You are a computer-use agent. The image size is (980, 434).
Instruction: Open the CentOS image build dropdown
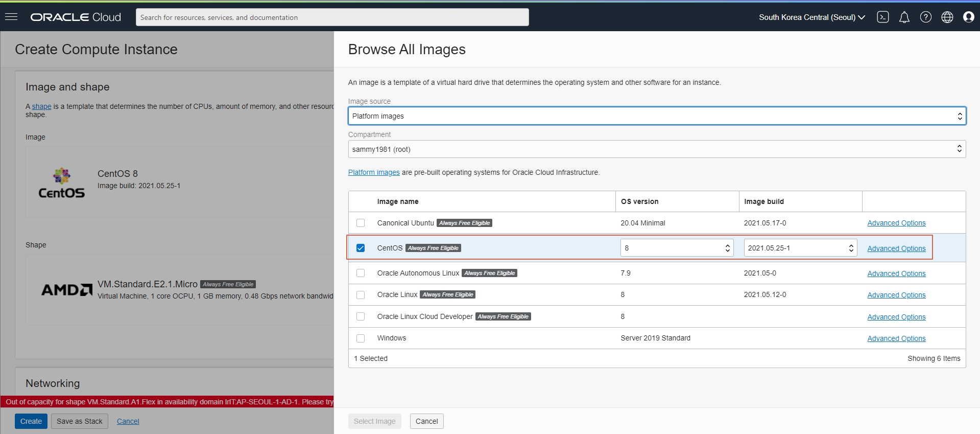[800, 248]
